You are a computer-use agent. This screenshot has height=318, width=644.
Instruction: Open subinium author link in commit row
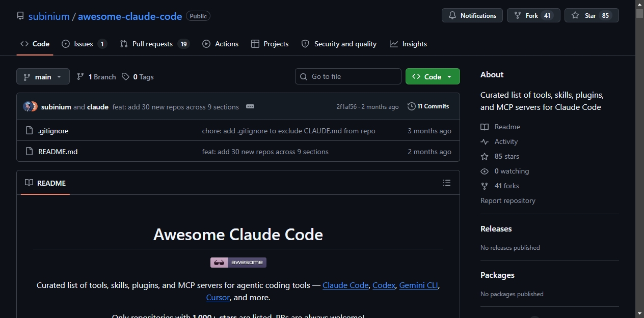coord(56,107)
